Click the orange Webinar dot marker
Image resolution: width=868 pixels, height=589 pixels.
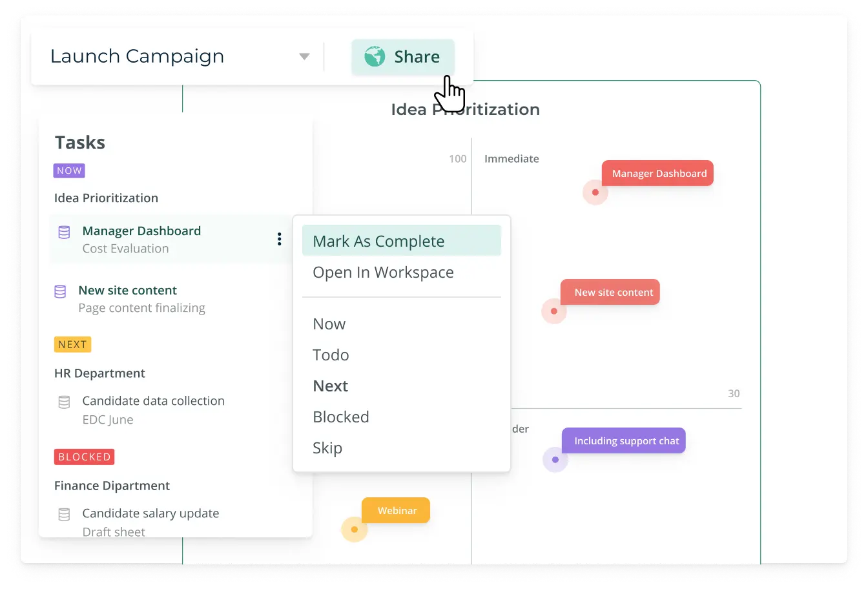click(354, 530)
